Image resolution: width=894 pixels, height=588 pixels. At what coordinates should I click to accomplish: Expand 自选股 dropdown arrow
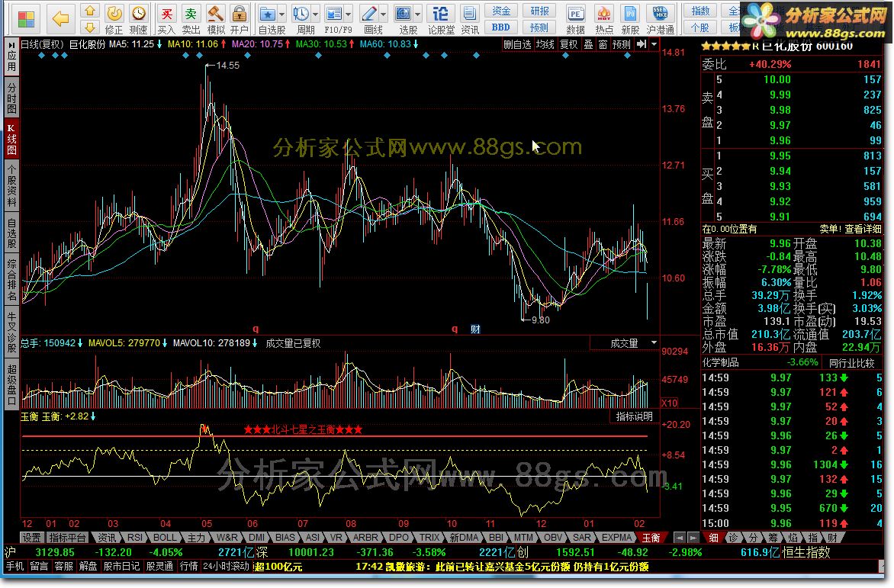(x=281, y=14)
